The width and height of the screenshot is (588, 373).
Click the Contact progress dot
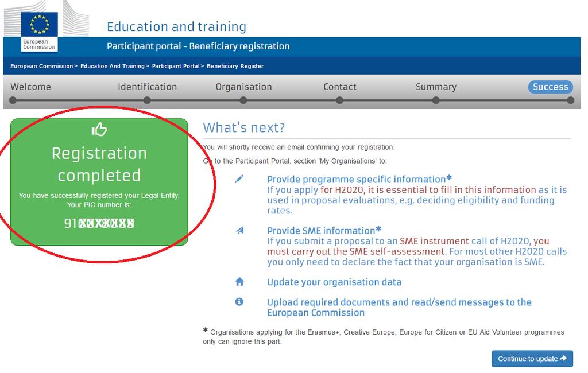tap(339, 100)
